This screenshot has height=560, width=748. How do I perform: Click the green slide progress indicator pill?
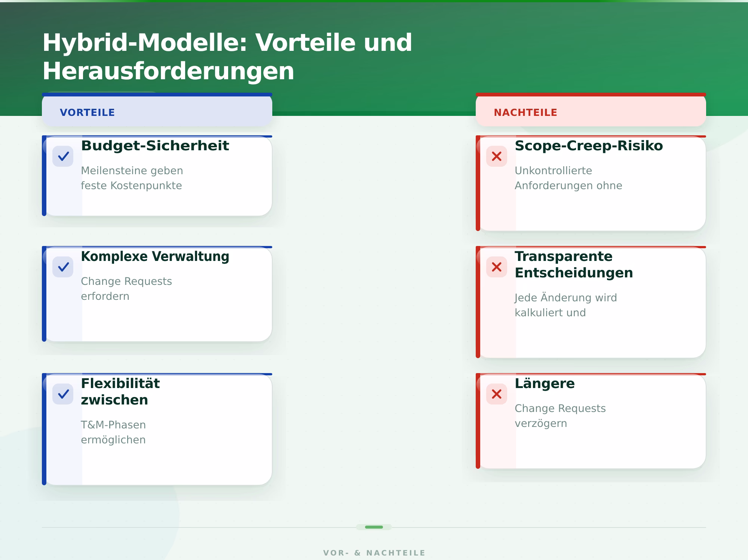pyautogui.click(x=374, y=527)
